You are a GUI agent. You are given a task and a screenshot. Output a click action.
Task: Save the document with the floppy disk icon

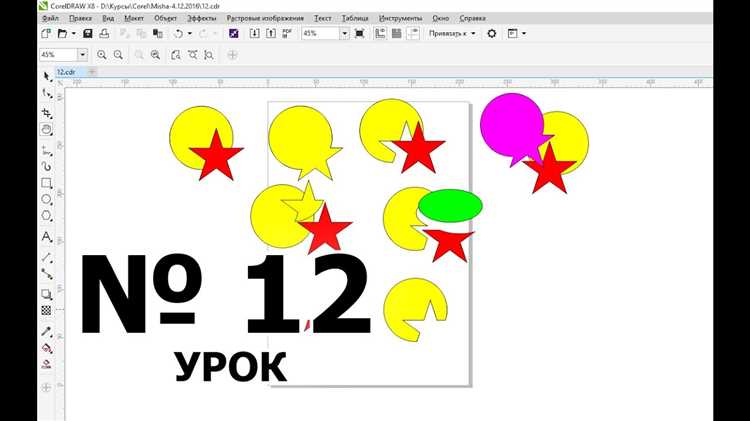point(88,33)
